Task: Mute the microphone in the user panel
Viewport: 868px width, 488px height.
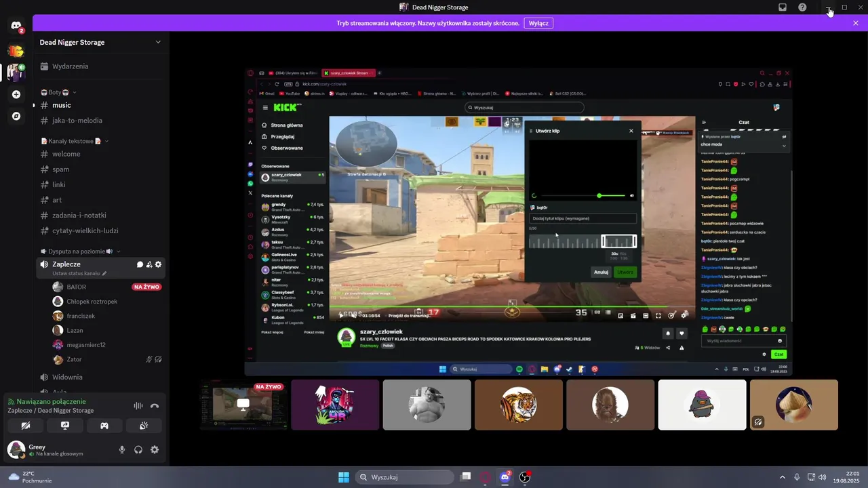Action: click(122, 449)
